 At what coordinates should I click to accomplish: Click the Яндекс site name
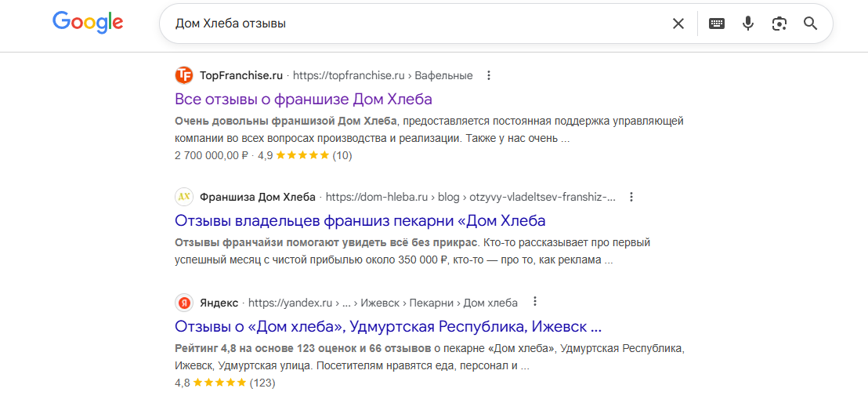pyautogui.click(x=219, y=303)
